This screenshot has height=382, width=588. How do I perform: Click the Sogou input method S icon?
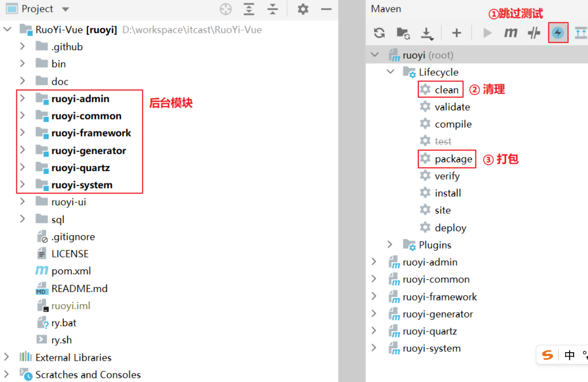click(547, 355)
